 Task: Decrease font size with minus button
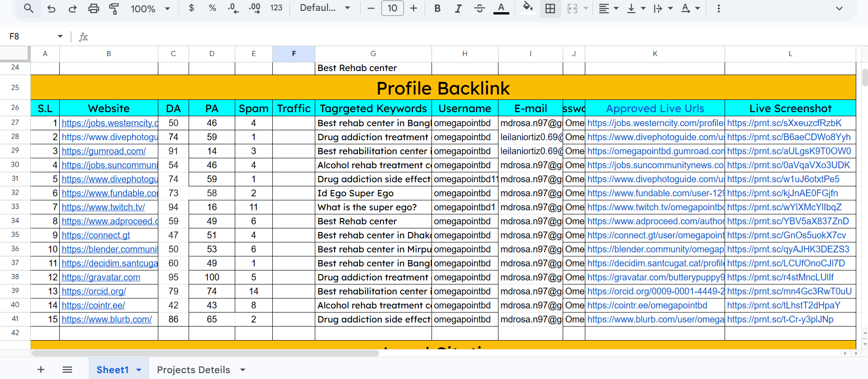371,8
